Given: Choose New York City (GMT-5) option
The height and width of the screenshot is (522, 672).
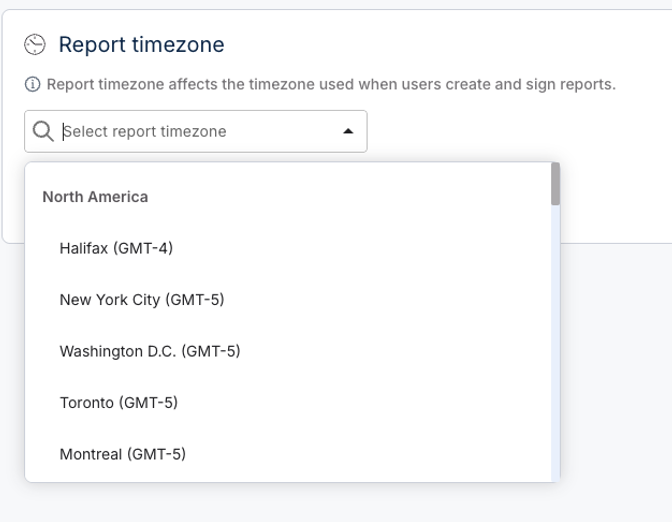Looking at the screenshot, I should (288, 300).
